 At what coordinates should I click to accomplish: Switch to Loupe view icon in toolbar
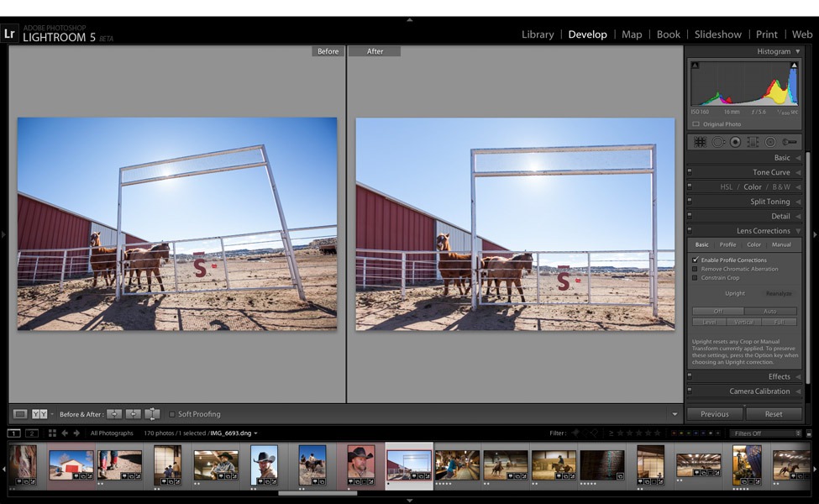click(21, 414)
